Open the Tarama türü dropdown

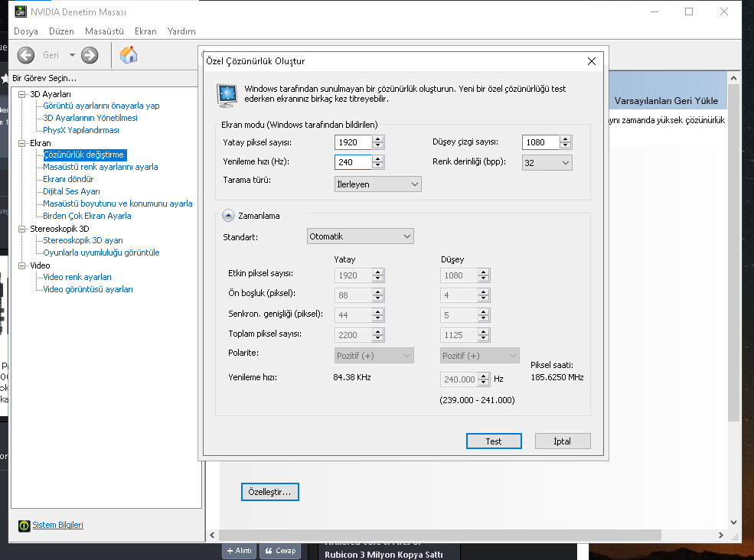point(378,184)
